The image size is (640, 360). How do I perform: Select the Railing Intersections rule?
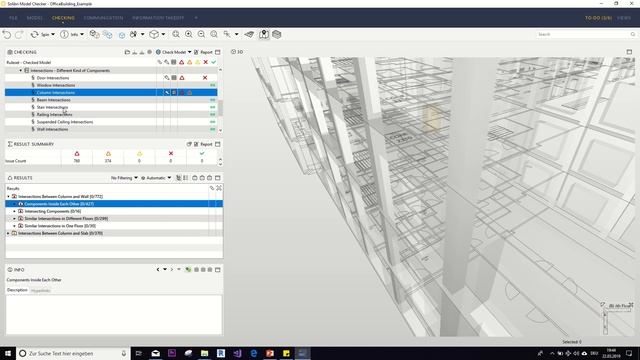tap(54, 115)
